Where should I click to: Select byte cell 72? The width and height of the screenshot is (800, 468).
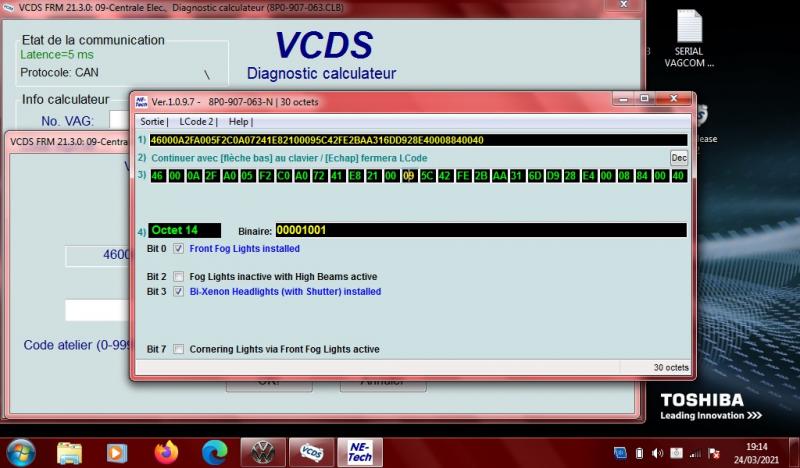pyautogui.click(x=319, y=176)
